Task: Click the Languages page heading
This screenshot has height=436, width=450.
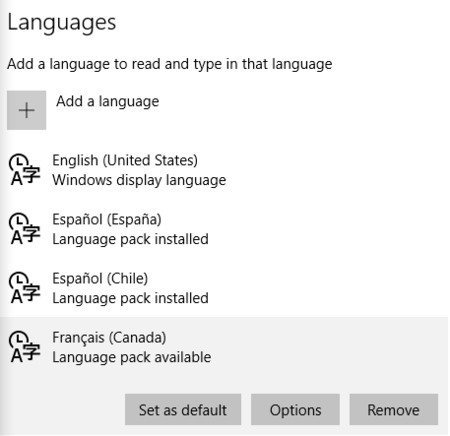Action: click(62, 23)
